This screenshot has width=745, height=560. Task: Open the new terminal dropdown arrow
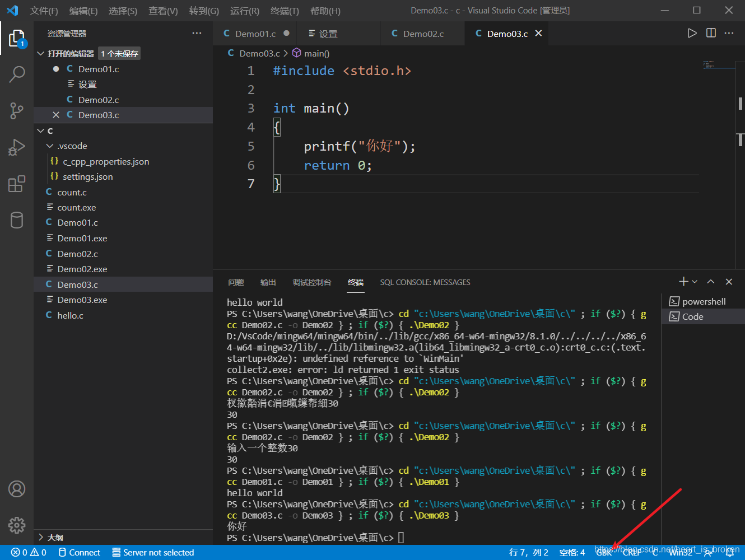695,282
